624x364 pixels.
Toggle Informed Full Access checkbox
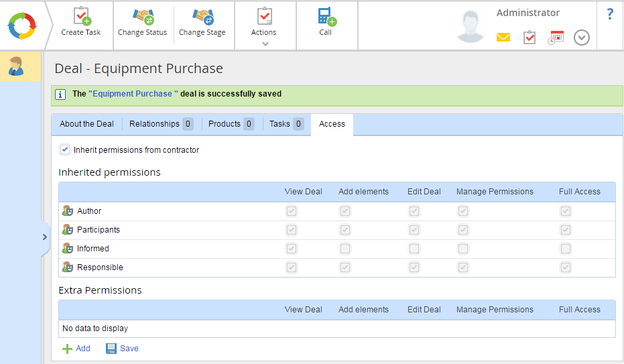point(566,249)
